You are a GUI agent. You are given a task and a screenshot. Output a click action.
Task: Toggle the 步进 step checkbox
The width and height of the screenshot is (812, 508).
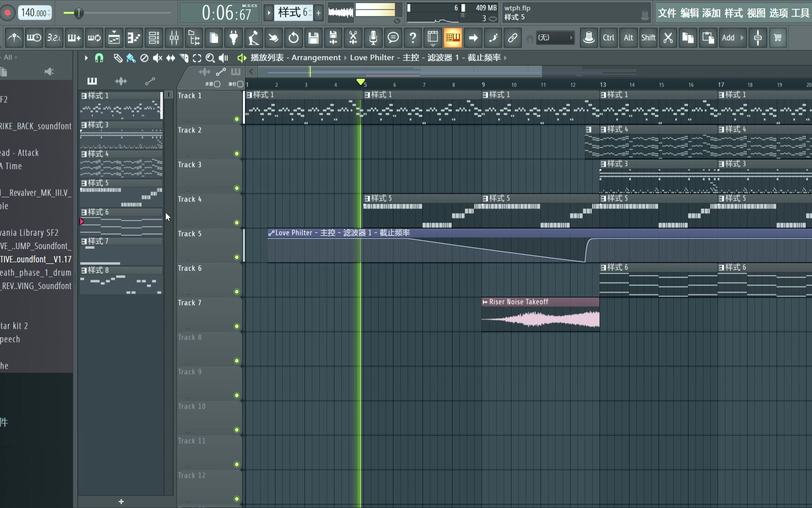tap(217, 84)
